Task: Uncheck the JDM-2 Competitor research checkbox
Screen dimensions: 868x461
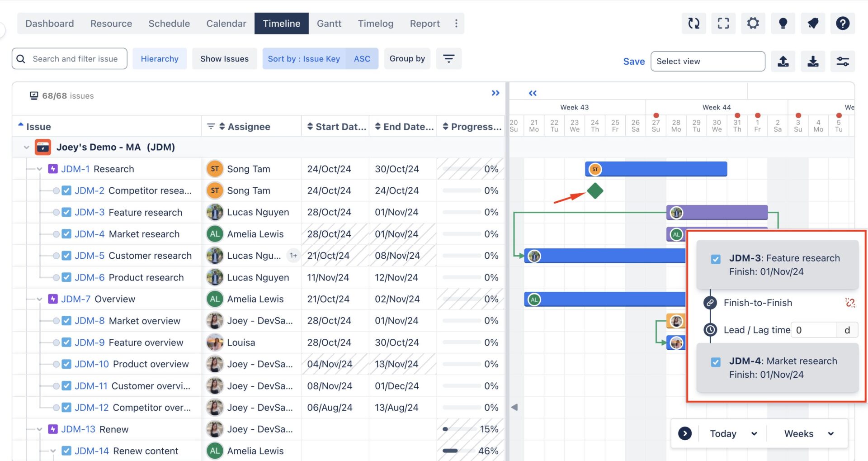Action: pos(66,190)
